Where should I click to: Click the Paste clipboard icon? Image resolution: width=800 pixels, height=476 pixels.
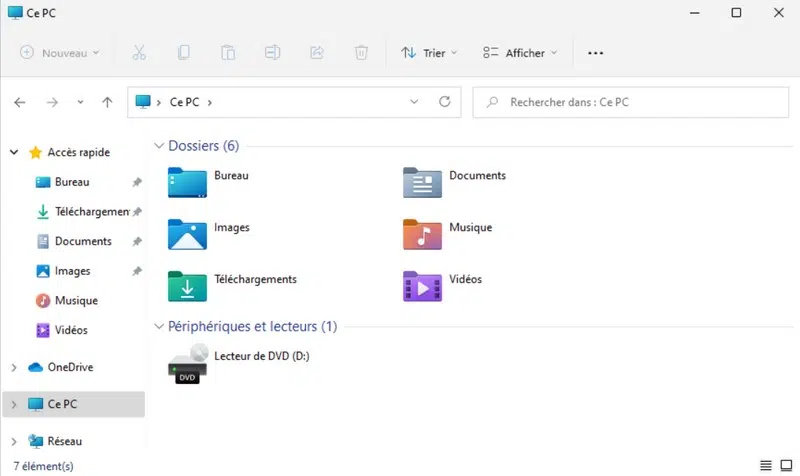coord(228,53)
